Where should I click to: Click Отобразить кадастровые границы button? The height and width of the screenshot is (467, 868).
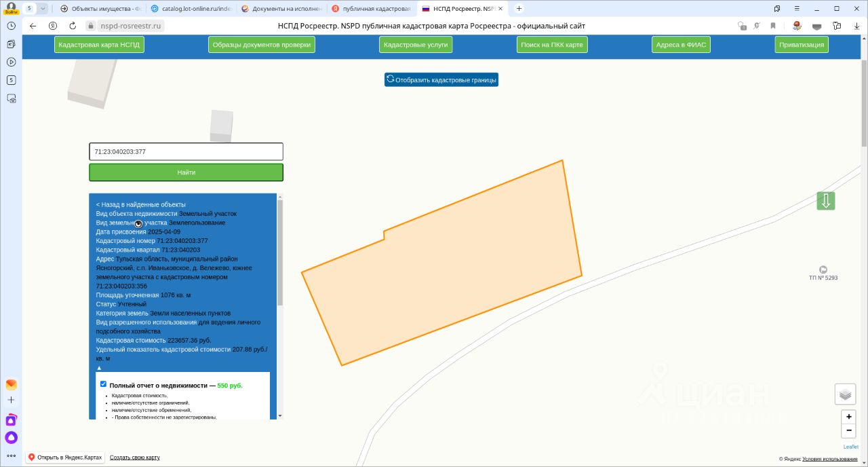[441, 79]
